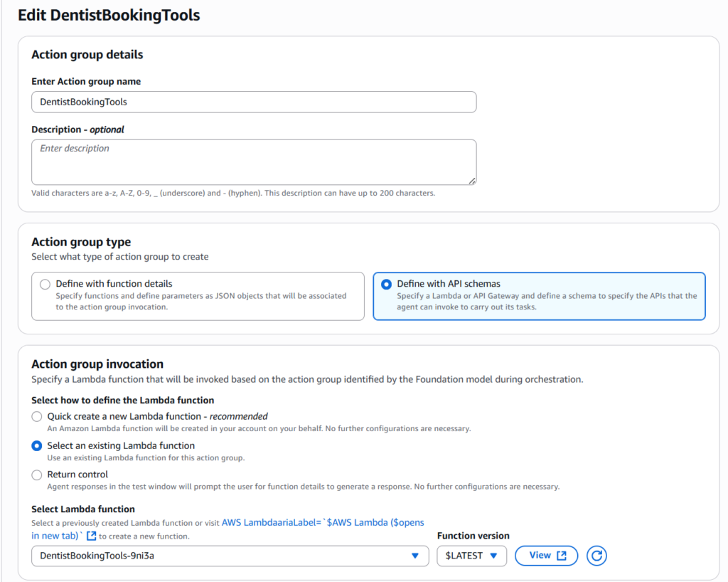Choose 'Quick create a new Lambda function'
The height and width of the screenshot is (582, 728).
[x=37, y=416]
